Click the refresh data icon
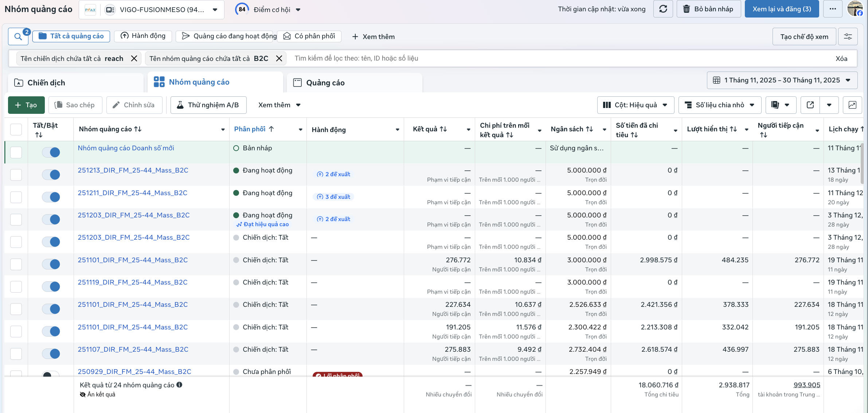 click(663, 9)
